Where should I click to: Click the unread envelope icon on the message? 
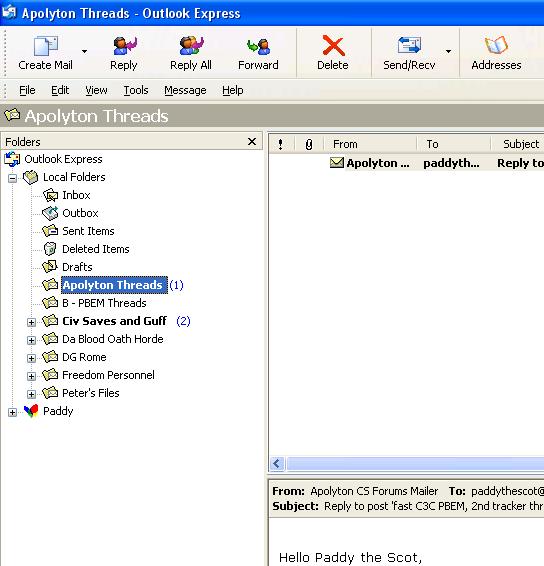coord(336,163)
